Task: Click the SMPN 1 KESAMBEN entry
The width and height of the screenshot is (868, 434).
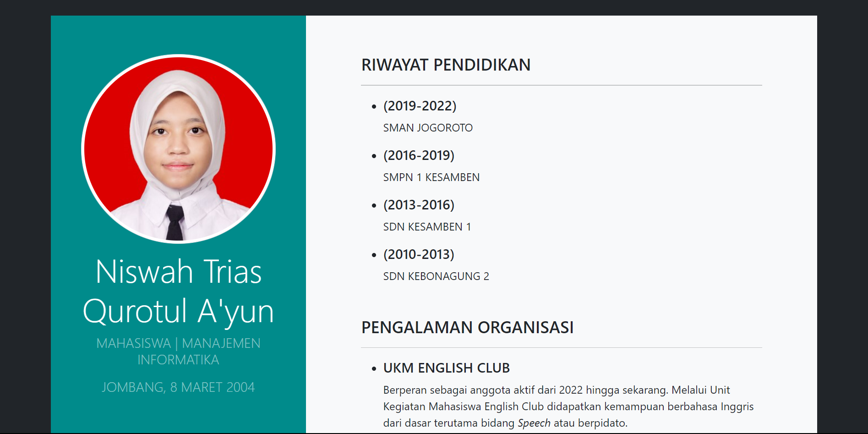Action: click(x=431, y=177)
